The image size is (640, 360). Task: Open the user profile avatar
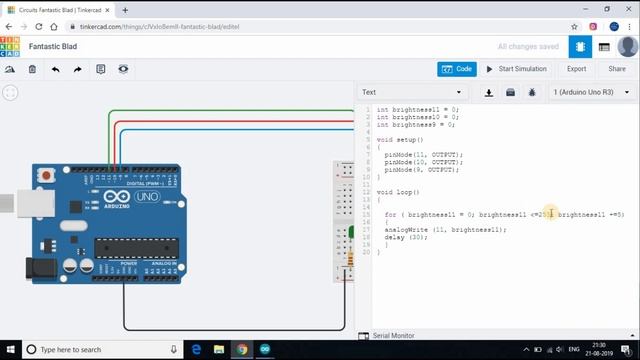627,47
